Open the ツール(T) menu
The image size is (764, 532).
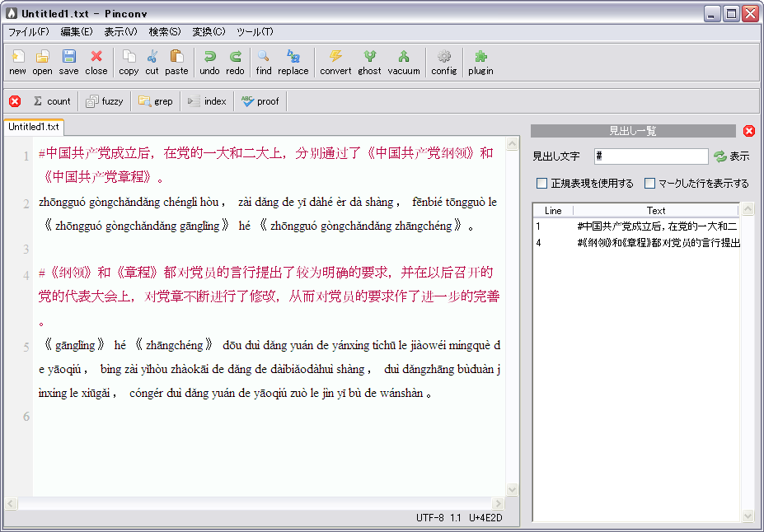click(x=255, y=31)
